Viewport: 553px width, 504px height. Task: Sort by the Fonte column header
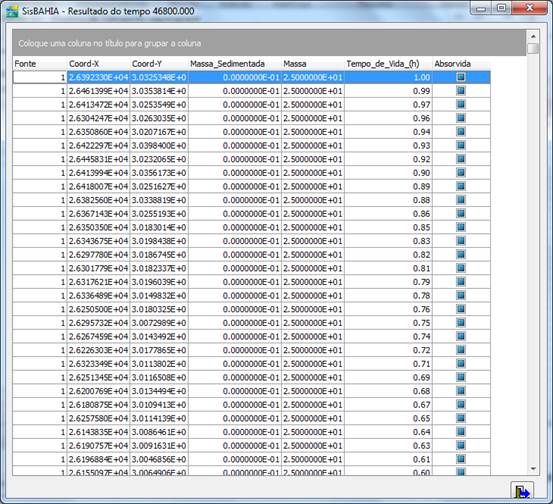40,64
